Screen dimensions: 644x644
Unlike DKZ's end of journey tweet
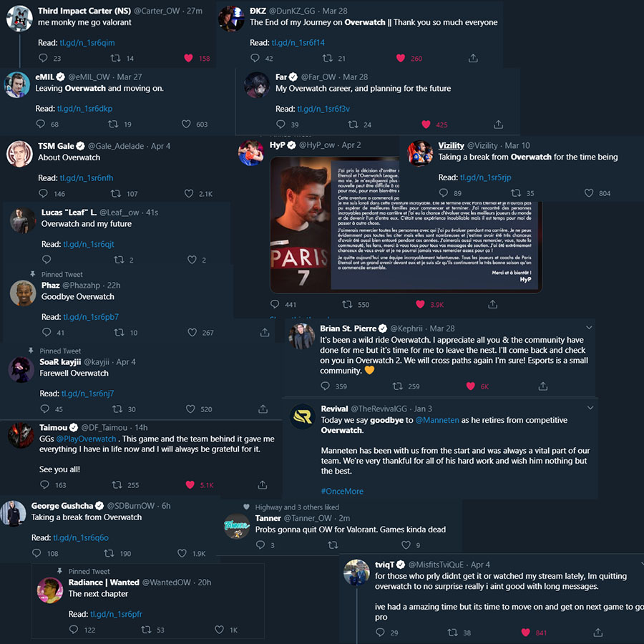click(x=401, y=59)
